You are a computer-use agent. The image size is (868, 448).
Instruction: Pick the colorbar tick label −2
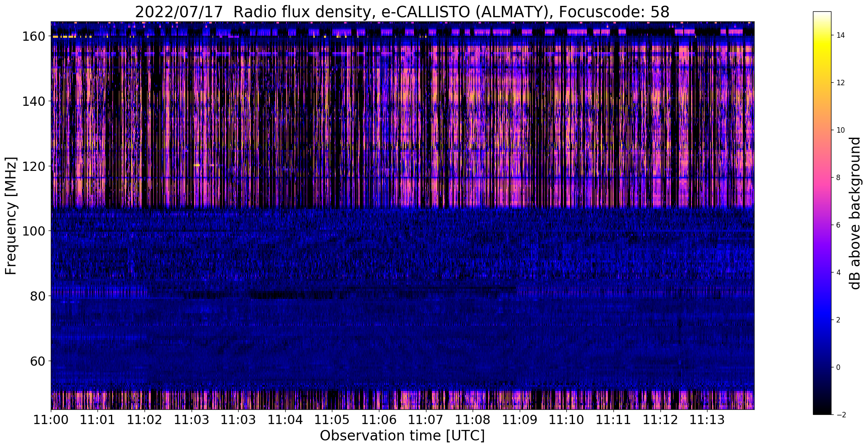841,415
